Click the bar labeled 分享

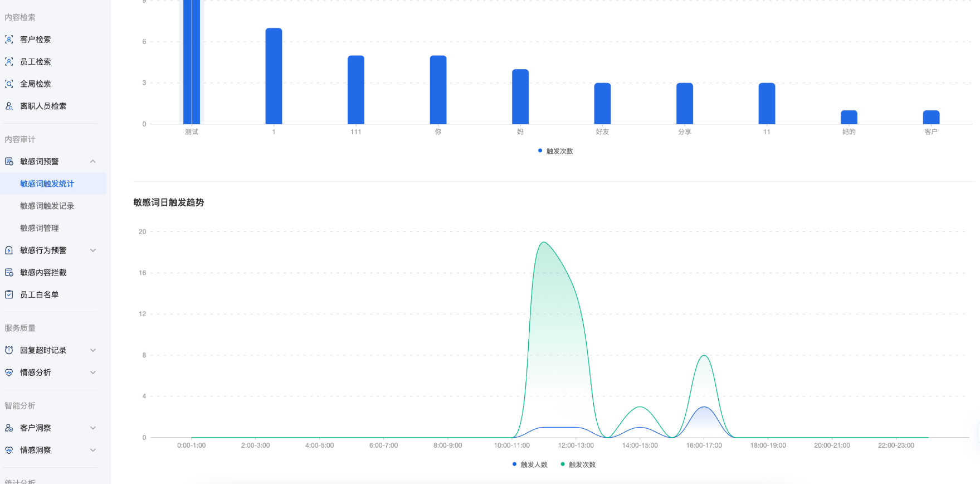685,103
